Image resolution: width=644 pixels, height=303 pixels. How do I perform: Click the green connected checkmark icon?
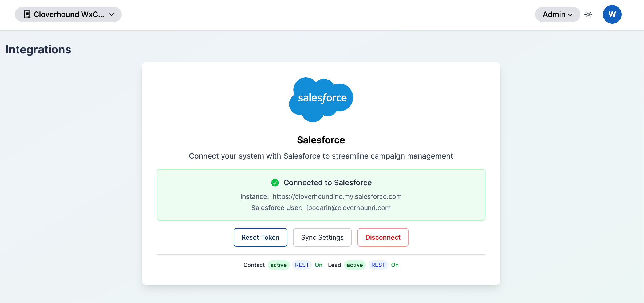pos(275,183)
